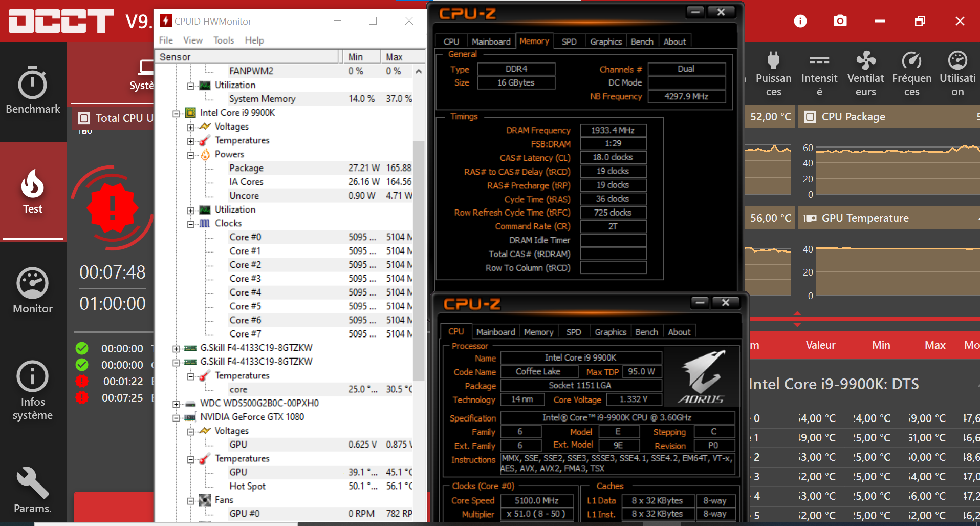Screen dimensions: 980x526
Task: Click the Max column header in HWMonitor
Action: coord(394,57)
